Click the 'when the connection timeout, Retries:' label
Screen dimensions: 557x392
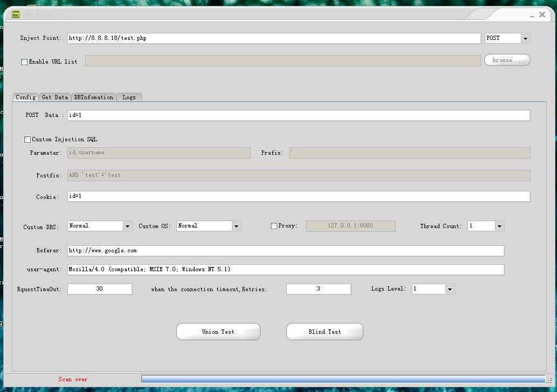click(x=209, y=290)
